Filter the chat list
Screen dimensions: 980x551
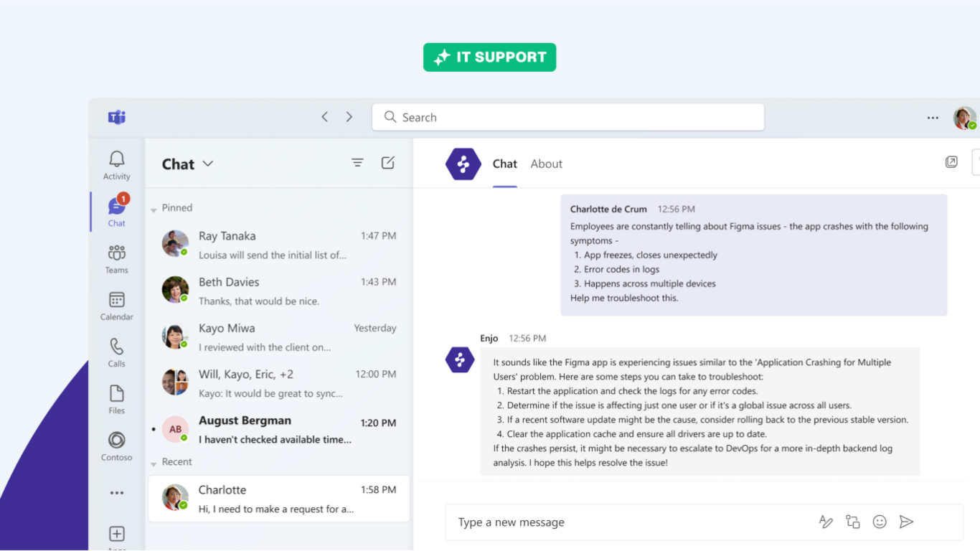[x=357, y=163]
